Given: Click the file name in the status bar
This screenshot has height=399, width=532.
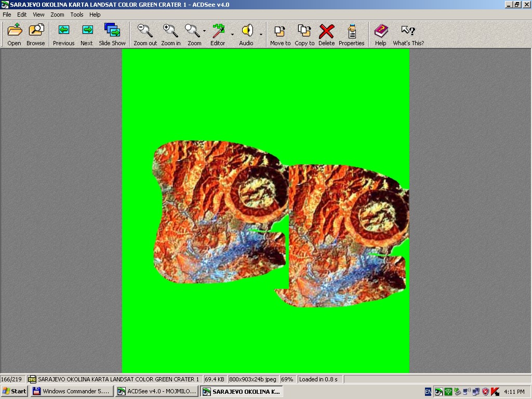Looking at the screenshot, I should (118, 379).
